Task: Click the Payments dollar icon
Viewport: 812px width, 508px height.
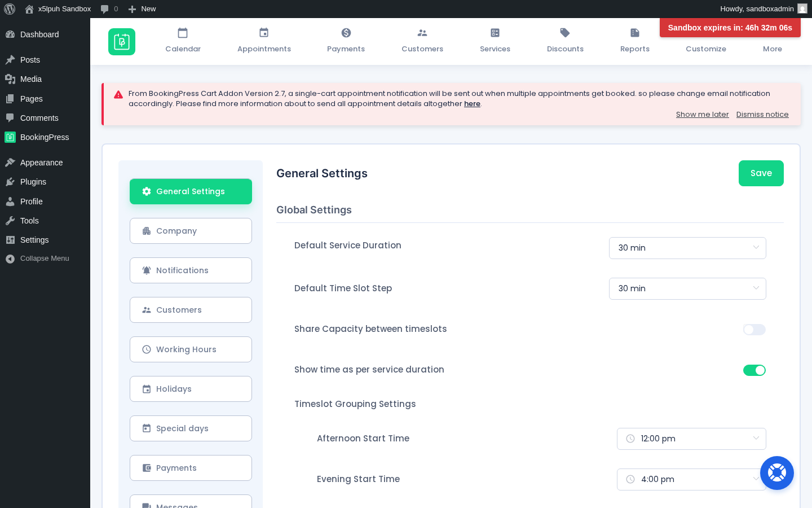Action: coord(346,33)
